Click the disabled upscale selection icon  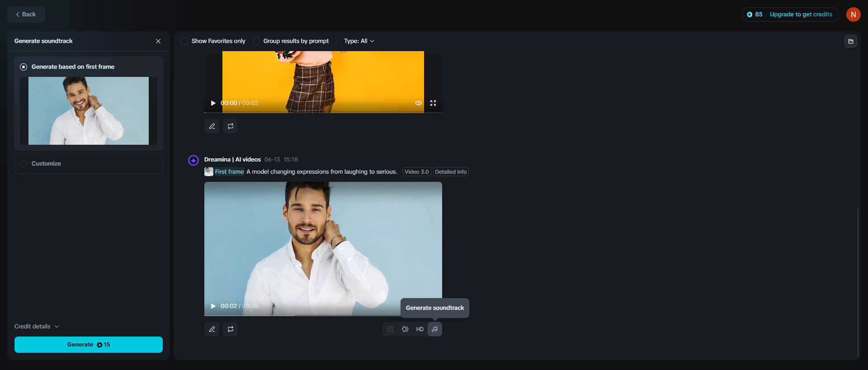tap(390, 329)
